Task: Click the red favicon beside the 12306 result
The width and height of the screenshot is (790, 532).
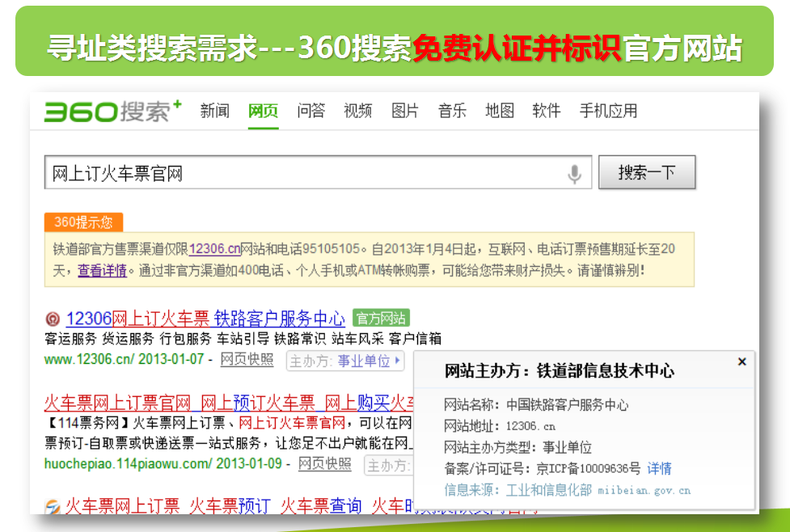Action: [52, 318]
